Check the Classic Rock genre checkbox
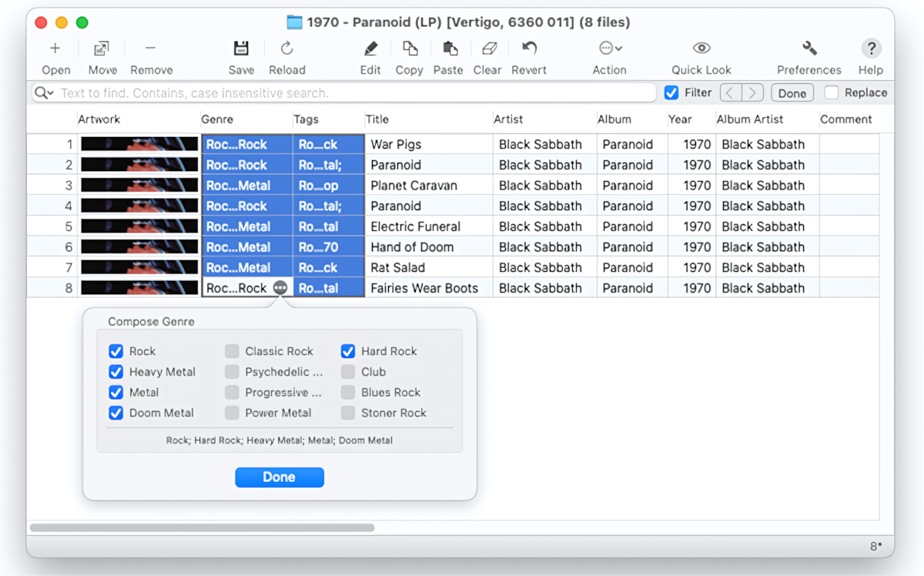The height and width of the screenshot is (576, 924). 232,351
